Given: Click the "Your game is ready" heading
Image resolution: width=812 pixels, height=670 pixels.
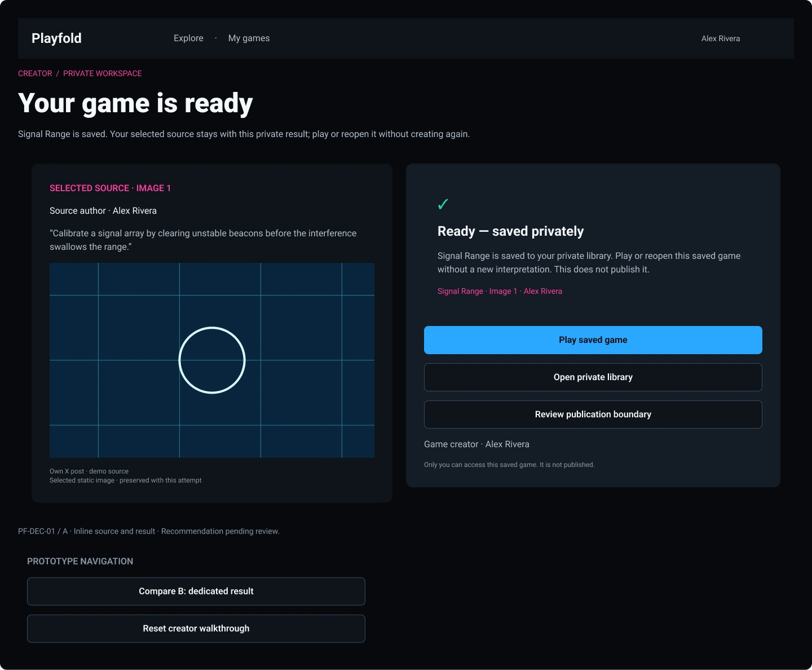Looking at the screenshot, I should click(135, 104).
